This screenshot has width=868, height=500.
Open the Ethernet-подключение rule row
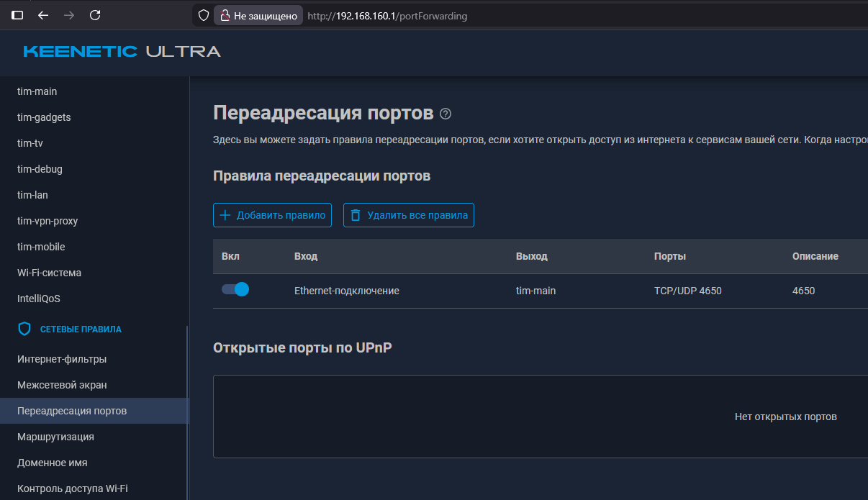click(x=346, y=291)
